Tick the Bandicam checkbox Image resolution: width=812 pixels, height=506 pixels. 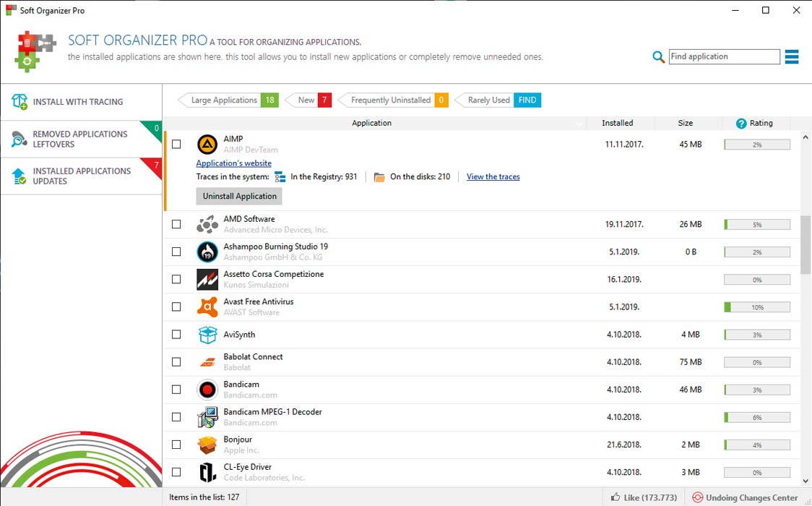[x=176, y=390]
